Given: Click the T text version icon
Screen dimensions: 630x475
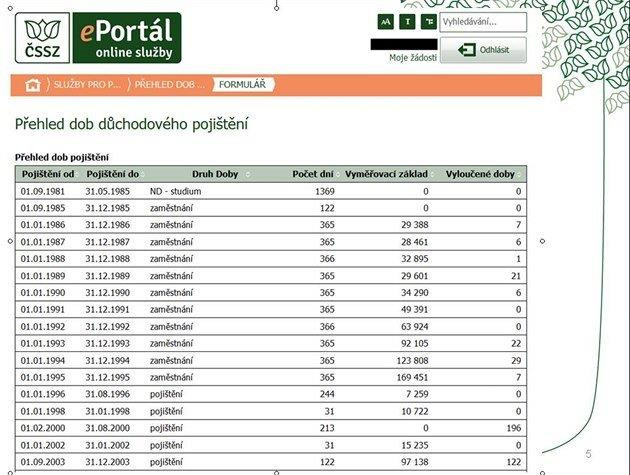Looking at the screenshot, I should 407,22.
